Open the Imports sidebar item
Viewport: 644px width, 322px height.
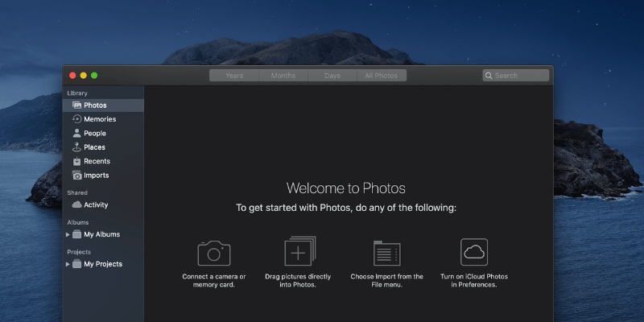(x=103, y=175)
